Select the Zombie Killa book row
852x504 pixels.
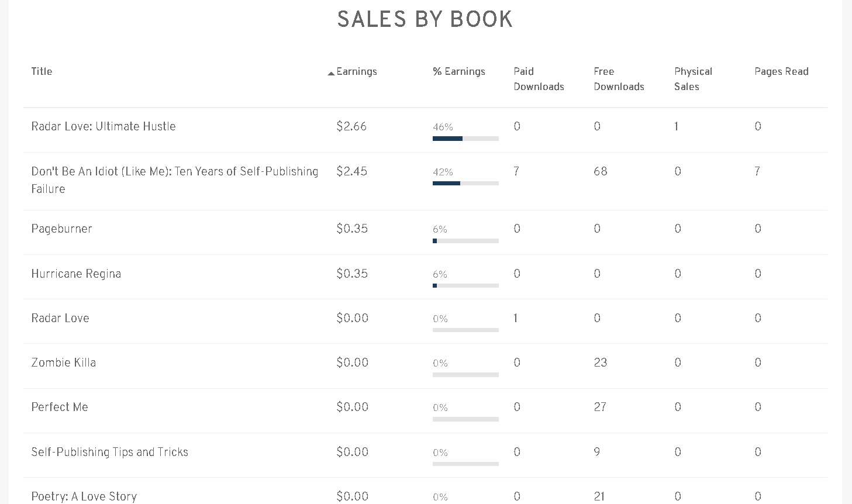(64, 363)
